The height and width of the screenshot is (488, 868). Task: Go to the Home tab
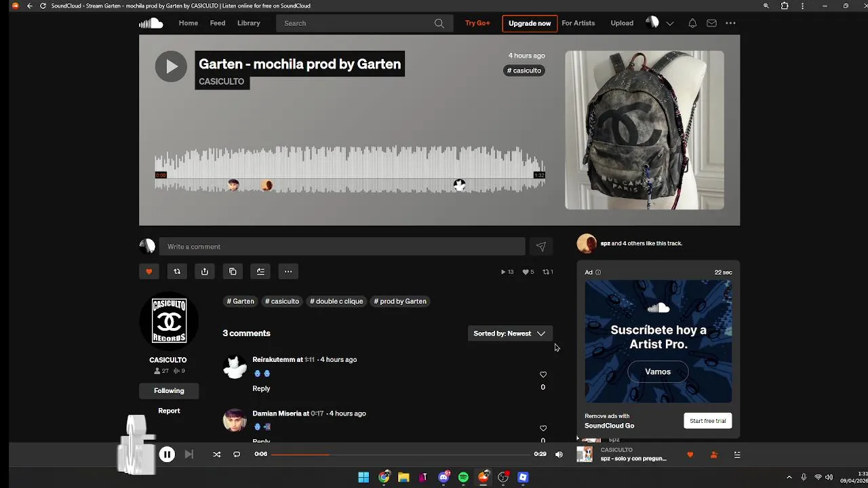189,23
